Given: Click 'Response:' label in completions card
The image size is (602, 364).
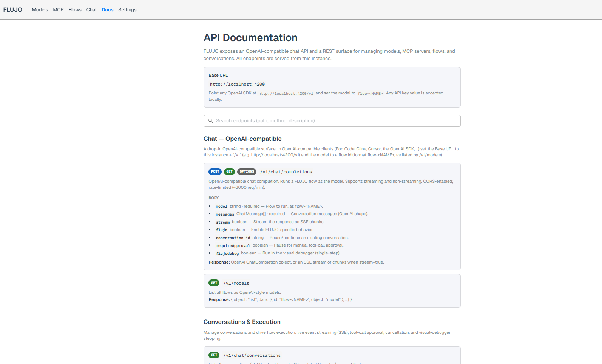Looking at the screenshot, I should pos(219,262).
